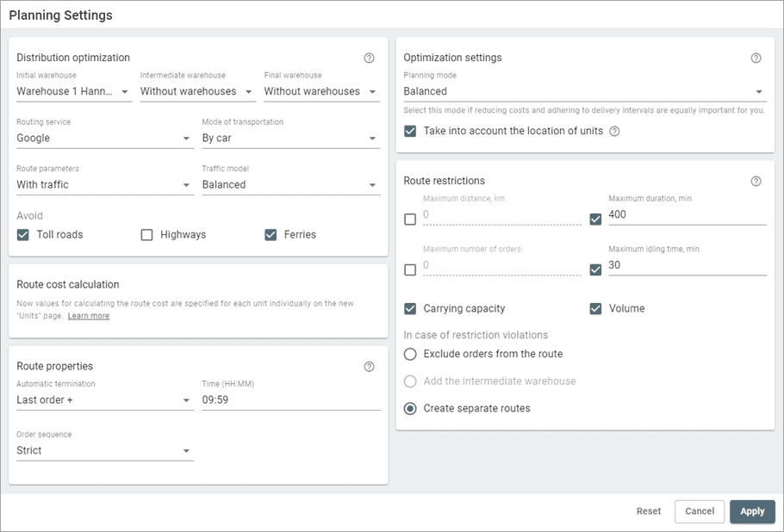784x532 pixels.
Task: Open the Order sequence dropdown
Action: click(104, 450)
